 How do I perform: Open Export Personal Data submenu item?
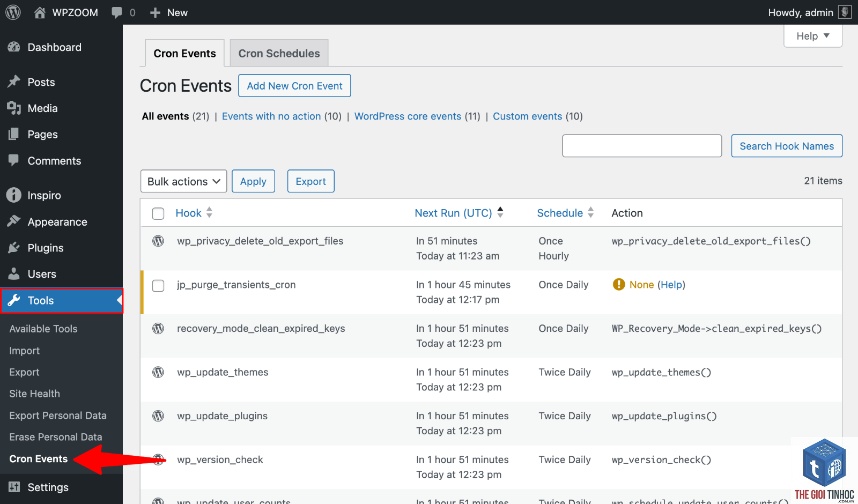click(58, 416)
